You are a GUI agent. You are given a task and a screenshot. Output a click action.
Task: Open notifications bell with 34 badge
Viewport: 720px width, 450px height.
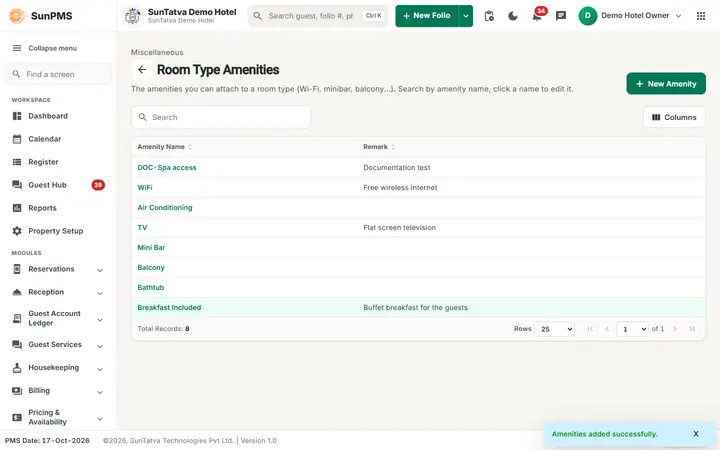(537, 16)
